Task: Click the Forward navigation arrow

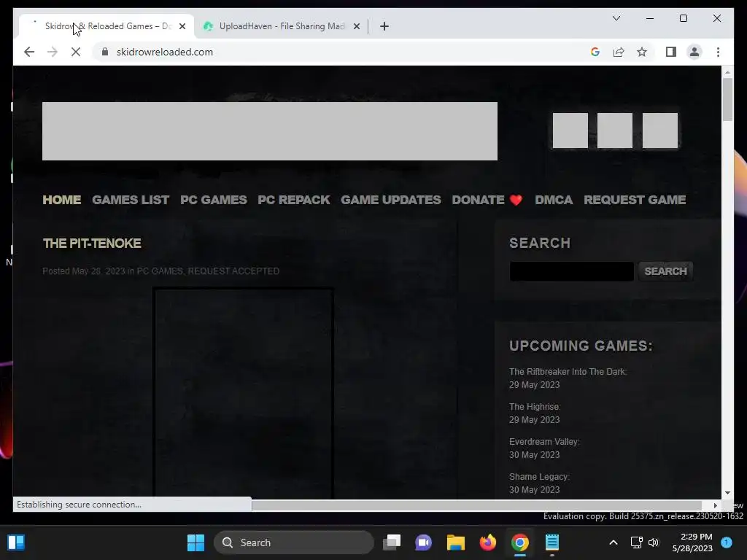Action: click(x=53, y=52)
